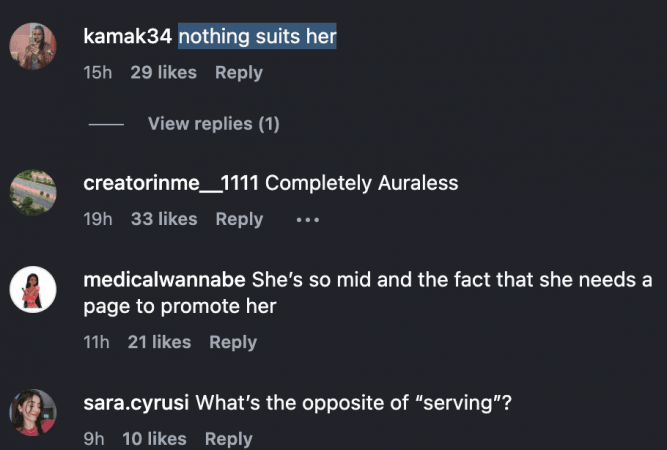This screenshot has height=450, width=667.
Task: Open creatorinme__1111's avatar
Action: coord(33,193)
